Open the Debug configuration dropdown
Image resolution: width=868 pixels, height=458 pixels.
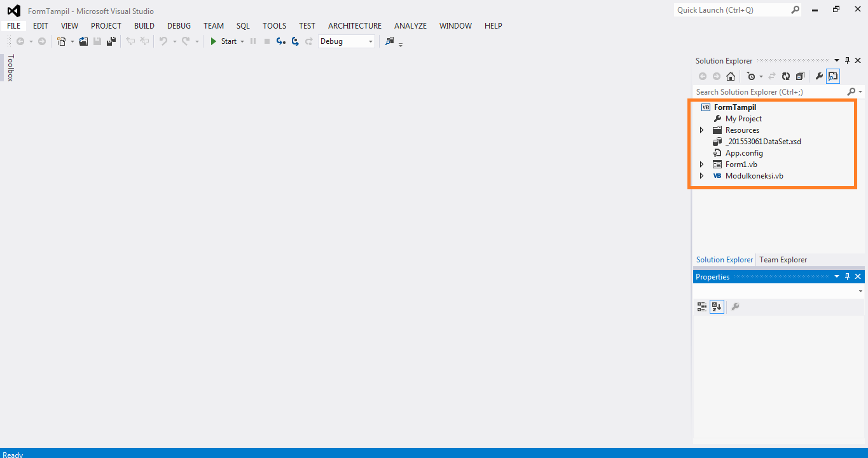pyautogui.click(x=371, y=41)
